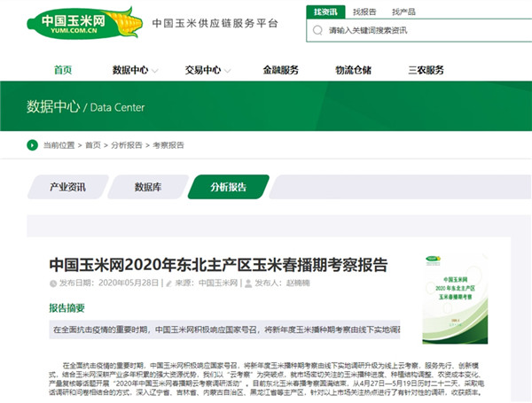Click the 数据中心 / Data Center banner title
Image resolution: width=532 pixels, height=403 pixels.
pos(85,107)
